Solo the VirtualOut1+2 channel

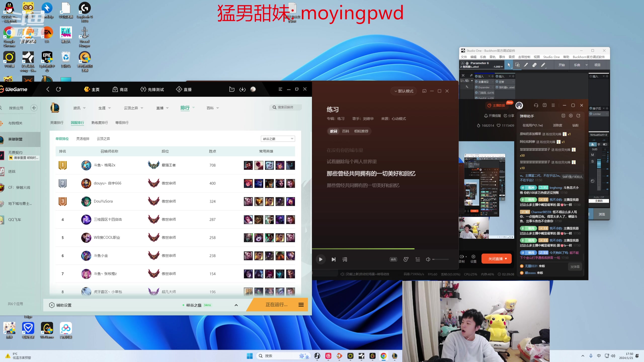(592, 161)
